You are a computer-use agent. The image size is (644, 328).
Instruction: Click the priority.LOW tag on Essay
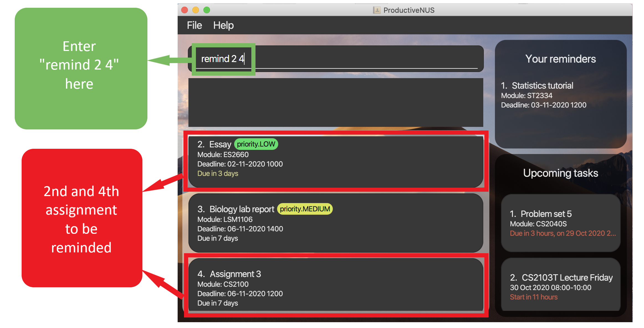point(256,144)
